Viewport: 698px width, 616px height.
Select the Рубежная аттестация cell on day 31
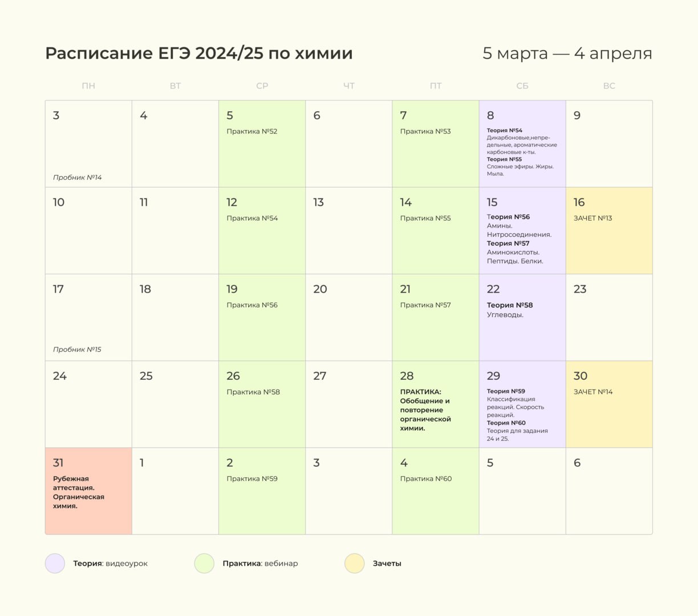pos(88,491)
